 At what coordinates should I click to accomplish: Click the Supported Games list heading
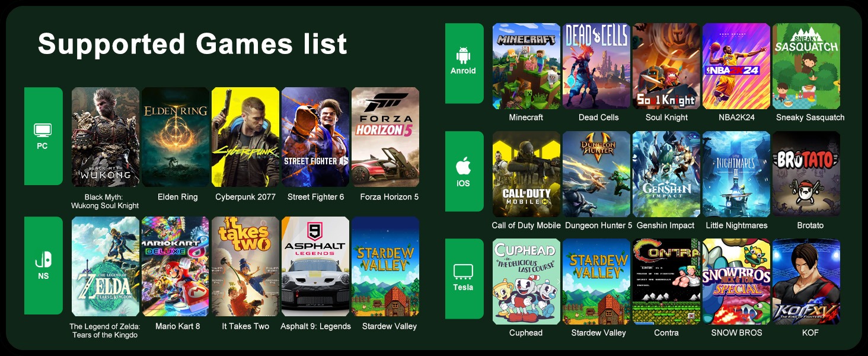[193, 44]
